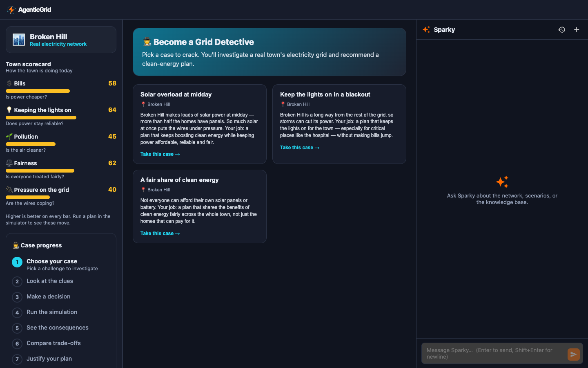
Task: Take the Keep the lights on blackout case
Action: click(x=300, y=148)
